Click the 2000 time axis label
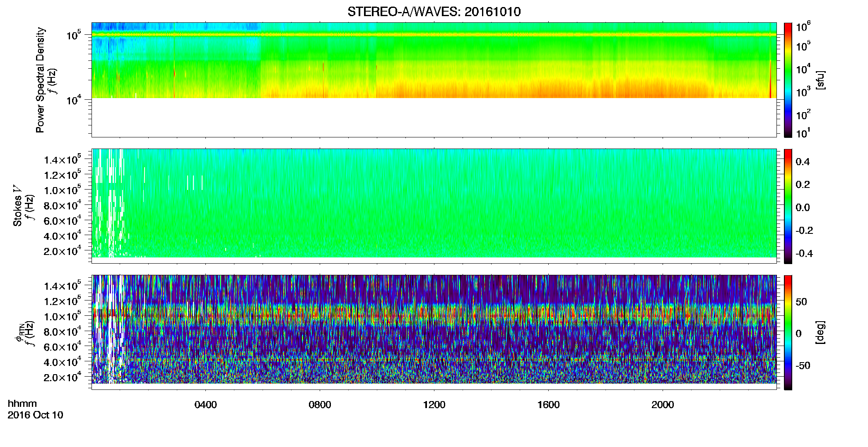 [663, 405]
